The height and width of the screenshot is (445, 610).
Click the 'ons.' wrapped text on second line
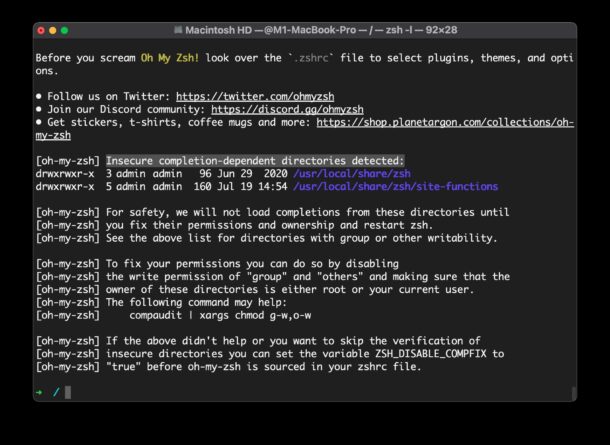[x=47, y=71]
